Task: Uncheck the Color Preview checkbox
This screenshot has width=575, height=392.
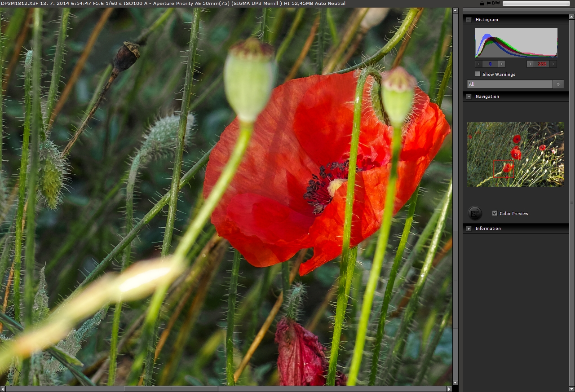Action: tap(495, 213)
